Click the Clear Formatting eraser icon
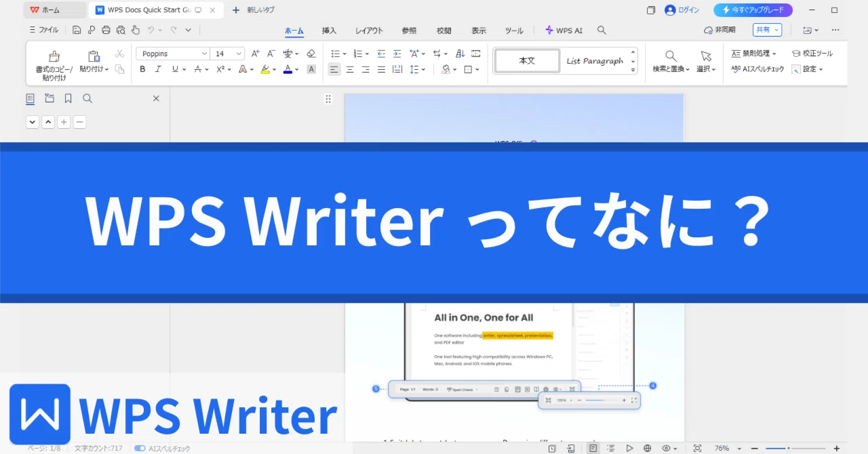The image size is (868, 454). [311, 54]
